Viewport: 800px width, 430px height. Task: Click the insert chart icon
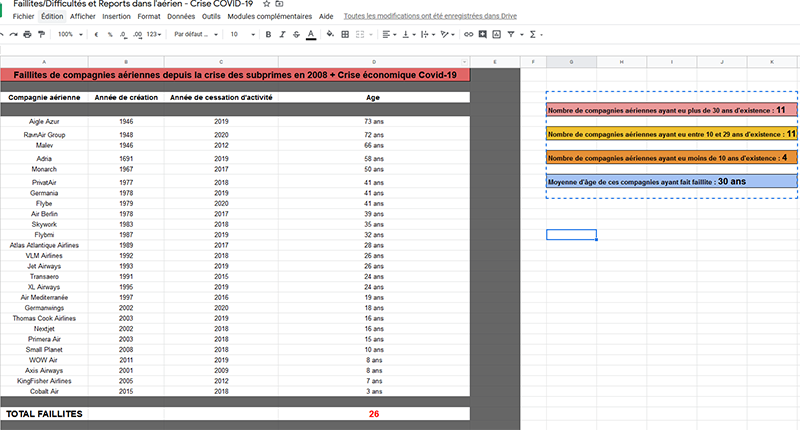[496, 34]
